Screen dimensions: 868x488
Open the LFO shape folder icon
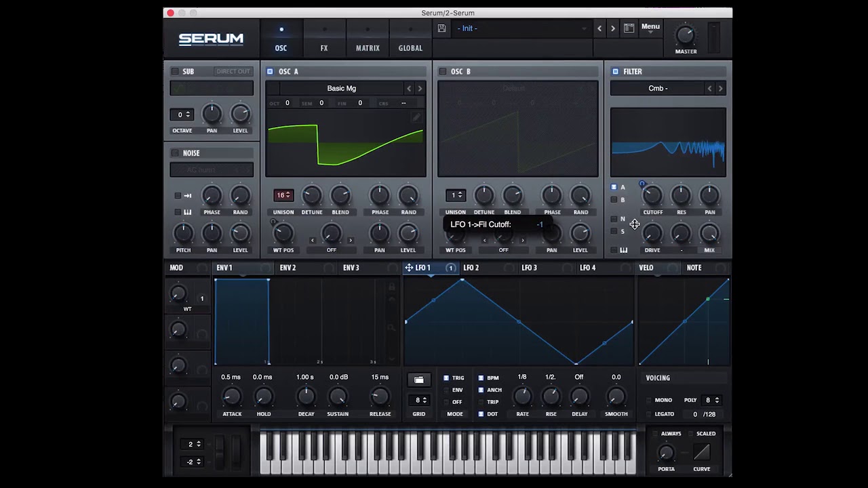[419, 380]
